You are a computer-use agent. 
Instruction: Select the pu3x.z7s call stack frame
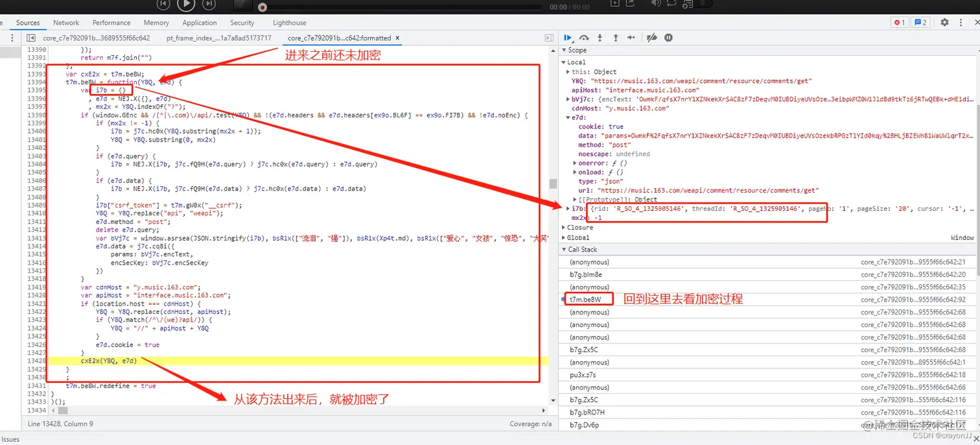pyautogui.click(x=769, y=375)
